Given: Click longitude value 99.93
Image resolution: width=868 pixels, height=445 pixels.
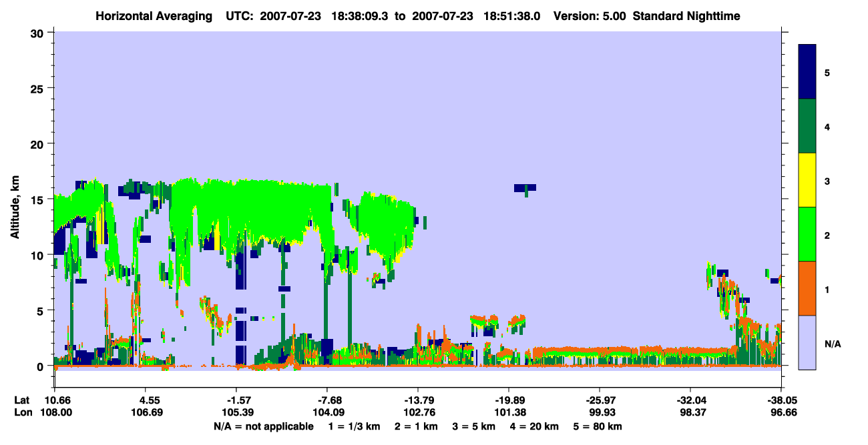Looking at the screenshot, I should tap(600, 412).
